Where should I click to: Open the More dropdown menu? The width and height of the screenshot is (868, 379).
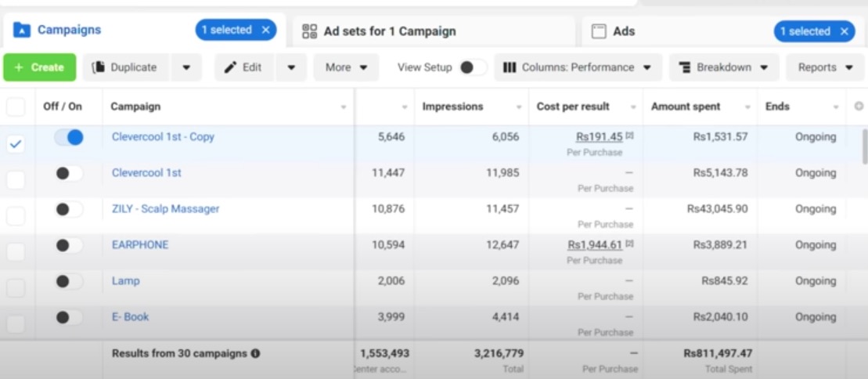[x=347, y=67]
